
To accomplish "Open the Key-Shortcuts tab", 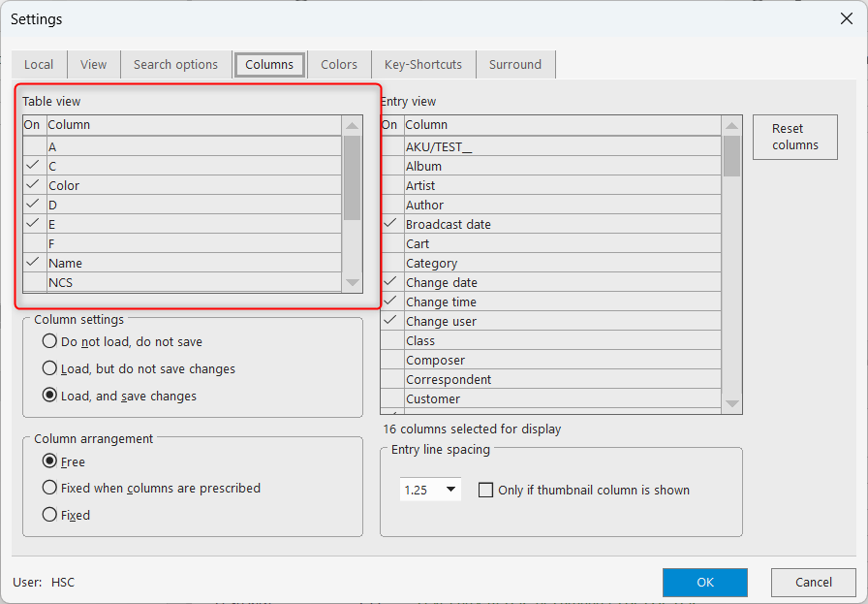I will click(x=423, y=65).
